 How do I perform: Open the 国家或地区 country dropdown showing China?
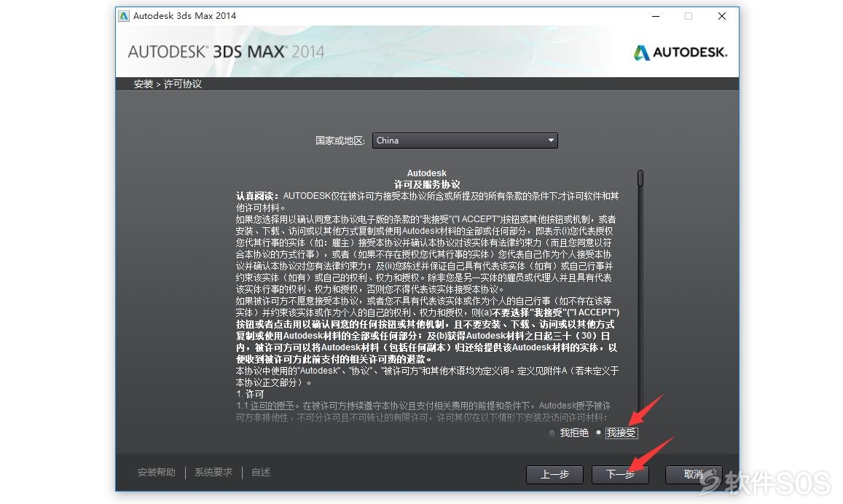tap(465, 141)
